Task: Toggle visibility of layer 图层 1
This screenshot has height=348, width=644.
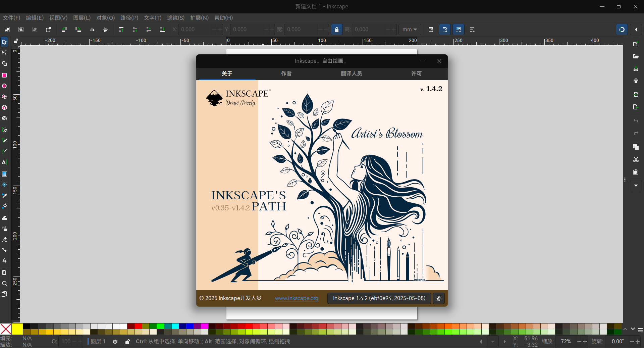Action: [x=115, y=342]
